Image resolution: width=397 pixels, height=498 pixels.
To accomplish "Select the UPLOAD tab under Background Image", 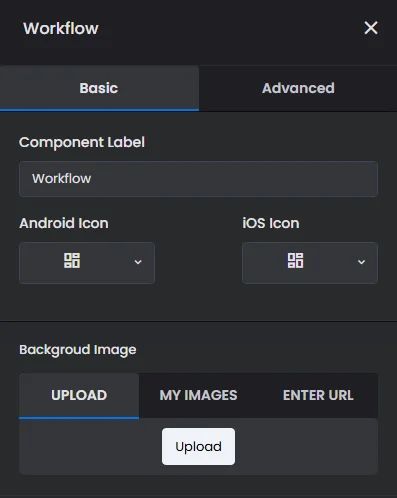I will pos(79,395).
